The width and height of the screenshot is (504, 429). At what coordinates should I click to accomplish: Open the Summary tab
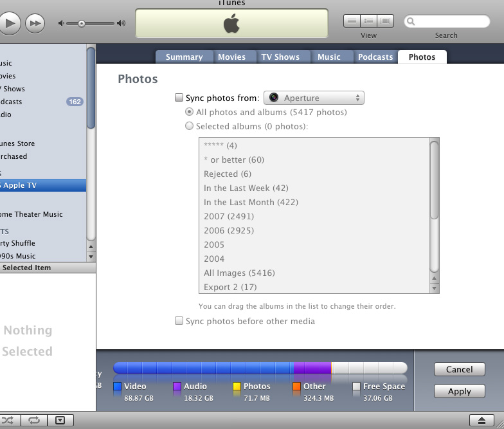pos(184,57)
